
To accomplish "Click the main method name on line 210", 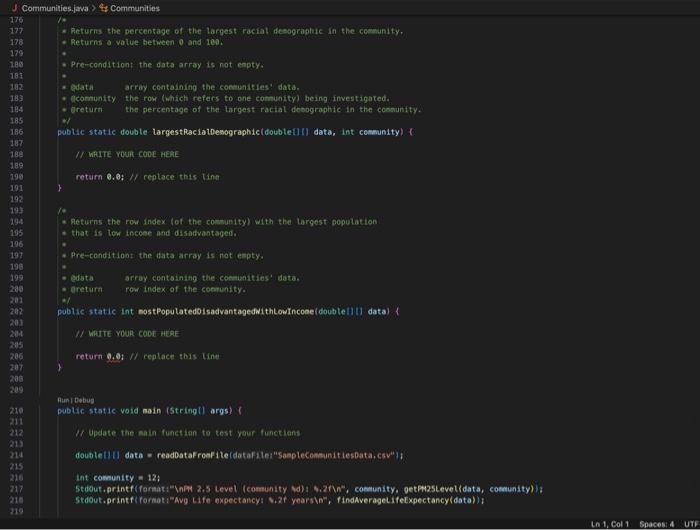I will 152,411.
